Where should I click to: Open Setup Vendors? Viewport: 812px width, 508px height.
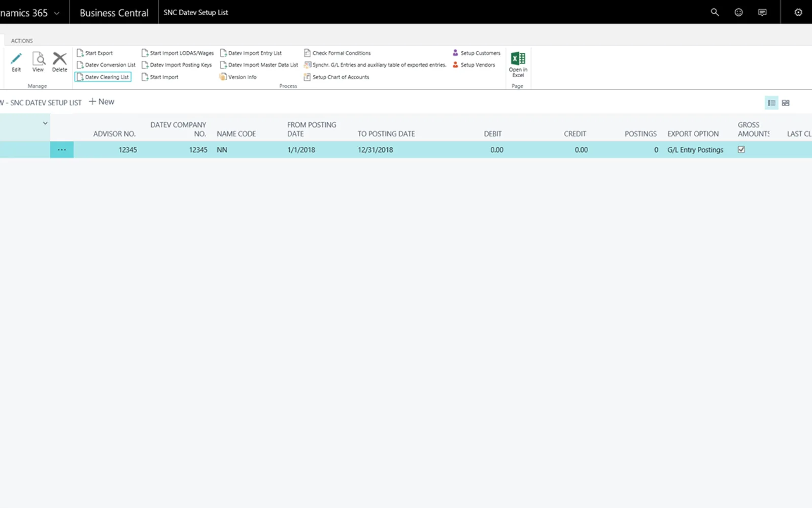(x=474, y=65)
